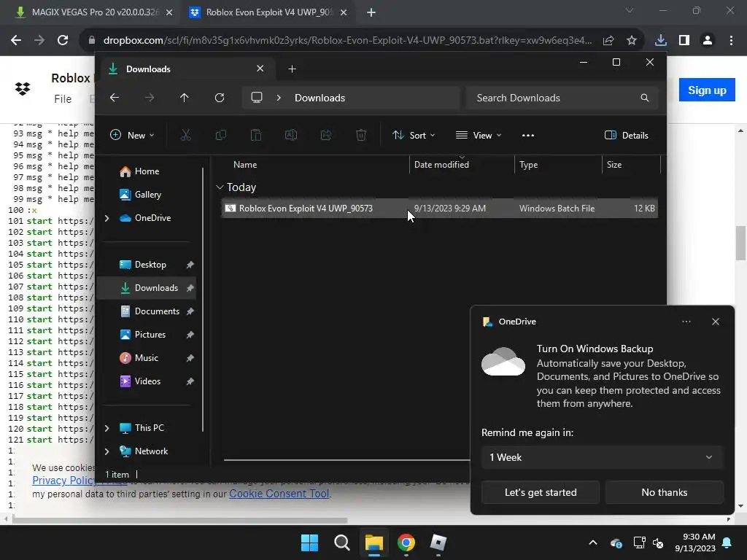The image size is (747, 560).
Task: Expand the OneDrive tree node
Action: pyautogui.click(x=107, y=218)
